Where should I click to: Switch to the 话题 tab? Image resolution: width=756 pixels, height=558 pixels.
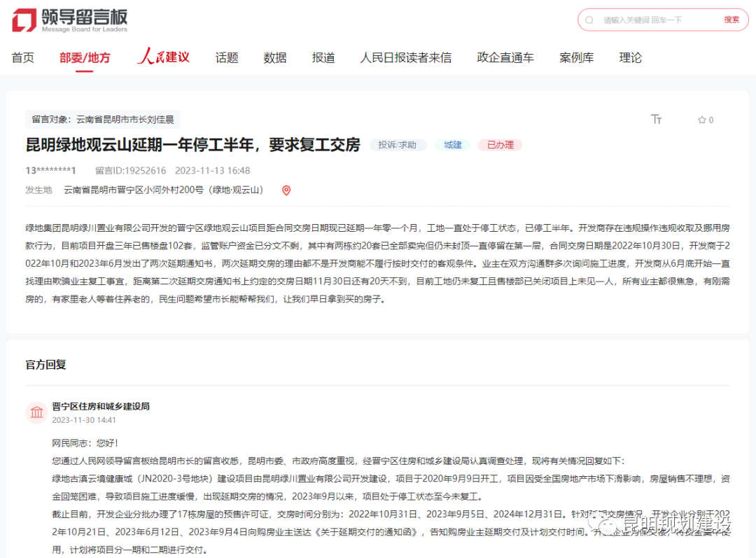click(x=226, y=57)
